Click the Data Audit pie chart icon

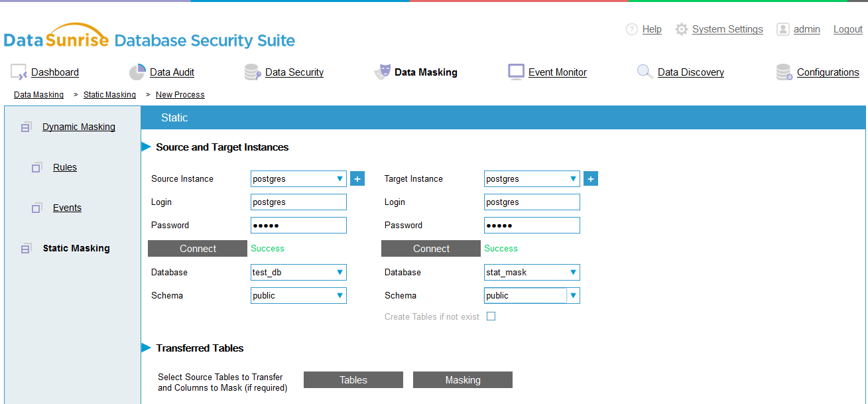[x=137, y=72]
